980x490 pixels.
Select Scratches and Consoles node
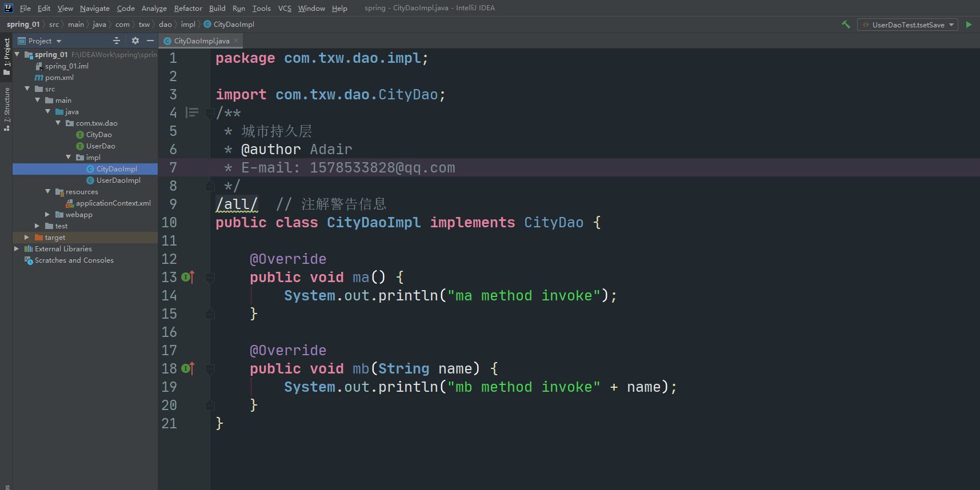69,260
